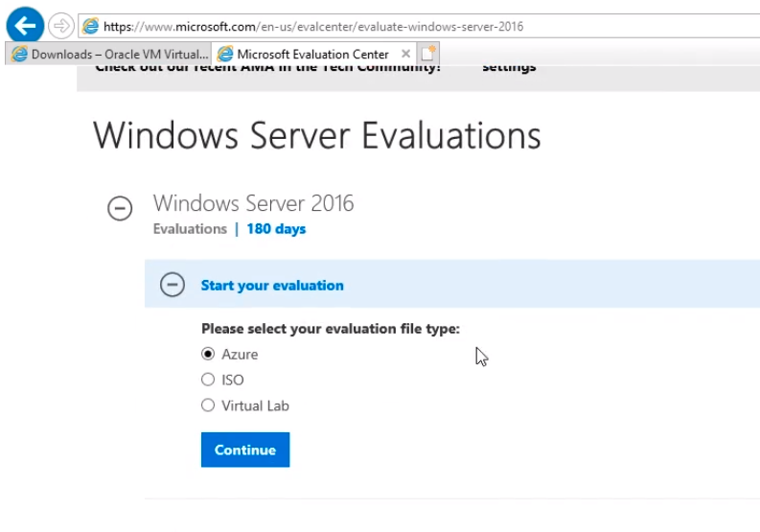This screenshot has height=532, width=760.
Task: Click the Internet Explorer icon in address bar
Action: pos(91,26)
